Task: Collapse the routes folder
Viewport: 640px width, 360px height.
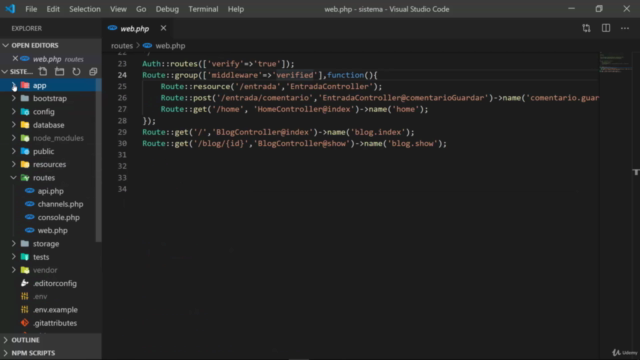Action: tap(13, 178)
